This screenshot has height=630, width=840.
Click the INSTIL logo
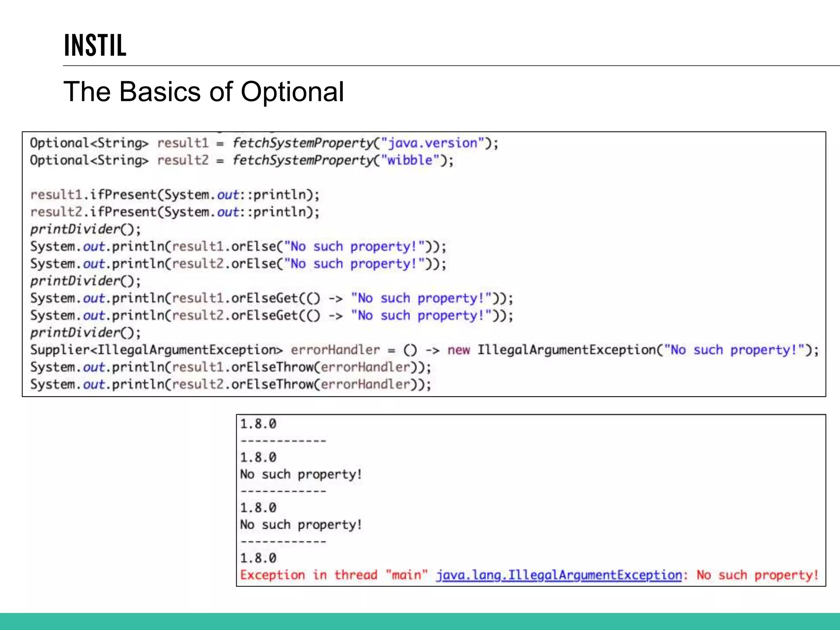[95, 45]
